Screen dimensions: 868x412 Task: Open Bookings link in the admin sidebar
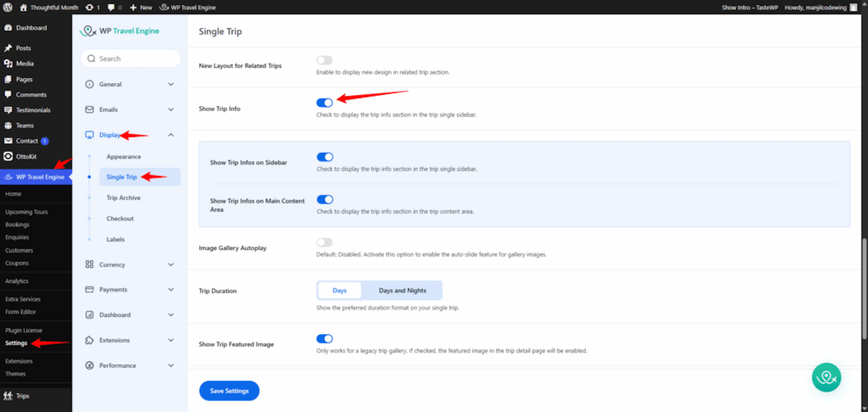click(x=17, y=224)
